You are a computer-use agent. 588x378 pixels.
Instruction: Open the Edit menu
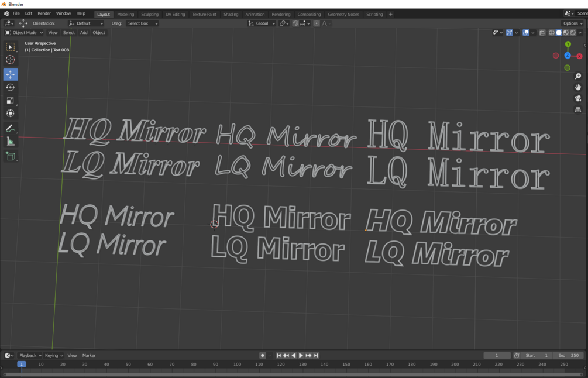pyautogui.click(x=29, y=13)
